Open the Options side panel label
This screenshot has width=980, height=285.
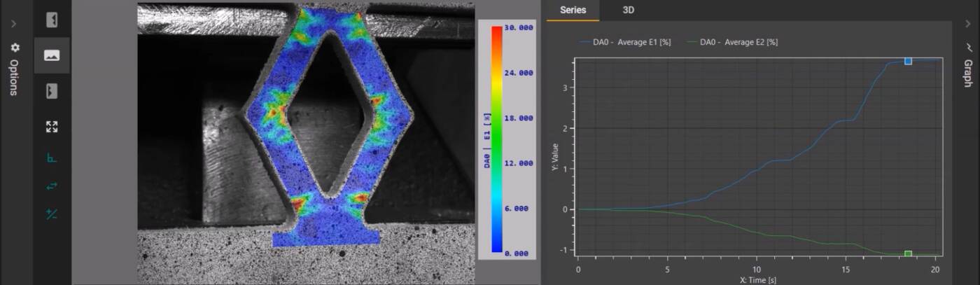(x=15, y=77)
